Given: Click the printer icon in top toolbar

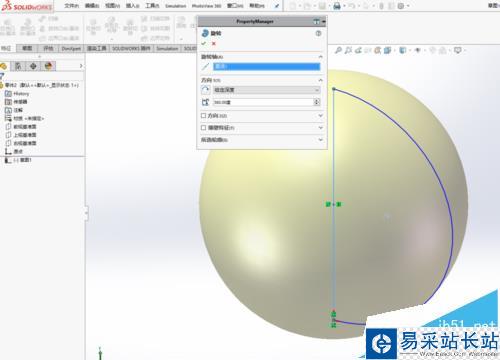Looking at the screenshot, I should click(337, 6).
